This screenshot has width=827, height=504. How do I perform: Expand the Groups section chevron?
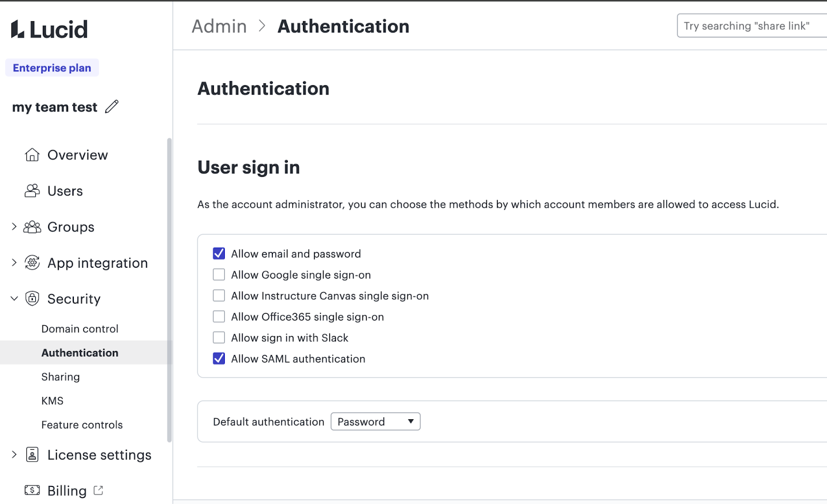(x=14, y=226)
